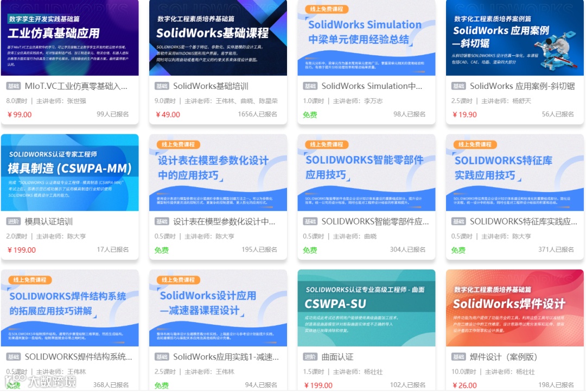Viewport: 586px width, 392px height.
Task: Click course title SolidWorks应用实践1-减速...
Action: (226, 357)
